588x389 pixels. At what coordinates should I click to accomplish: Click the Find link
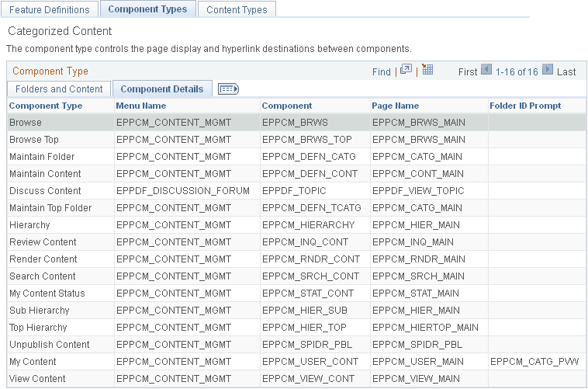(x=382, y=71)
